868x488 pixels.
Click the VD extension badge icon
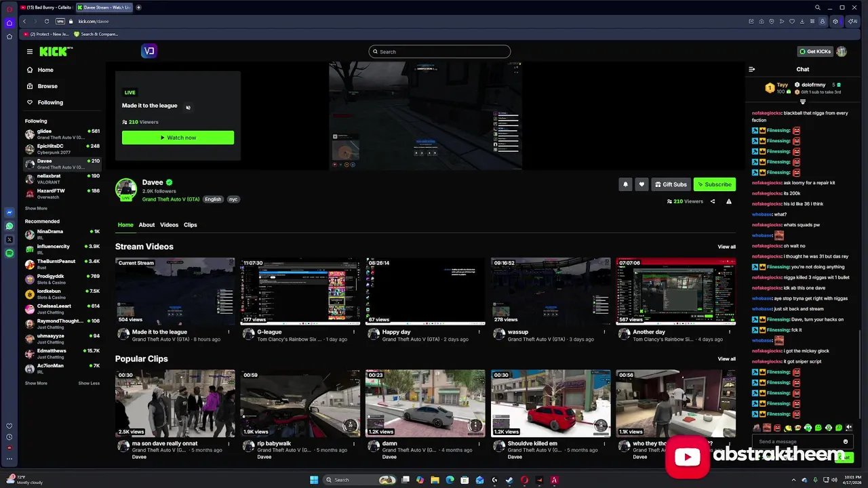149,51
